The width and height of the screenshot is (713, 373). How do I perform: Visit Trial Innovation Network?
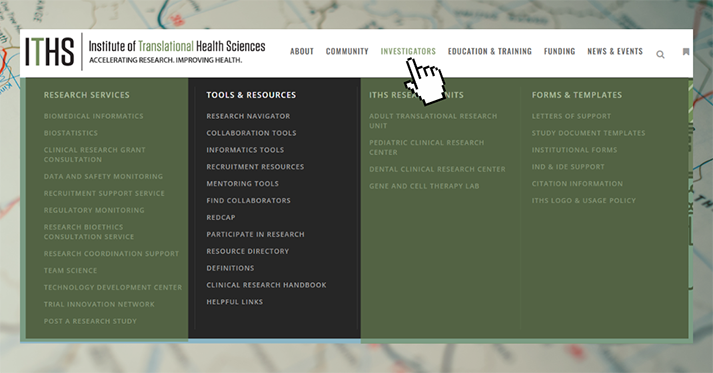(x=99, y=304)
